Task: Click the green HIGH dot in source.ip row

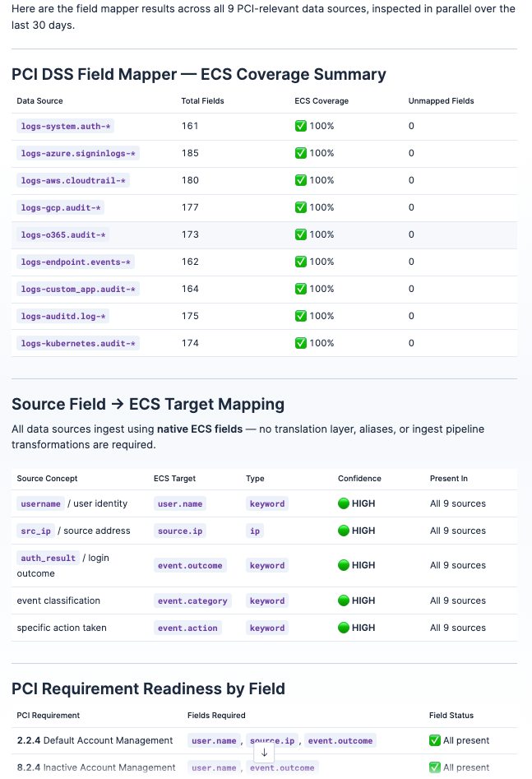Action: (343, 531)
